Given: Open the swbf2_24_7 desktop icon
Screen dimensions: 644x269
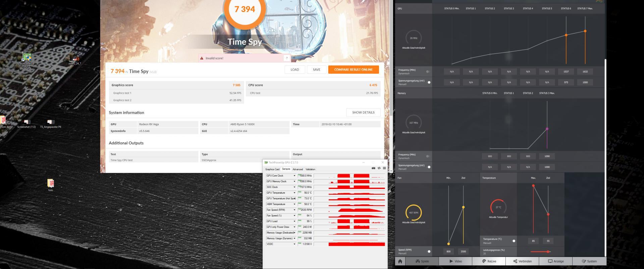Looking at the screenshot, I should [x=75, y=60].
